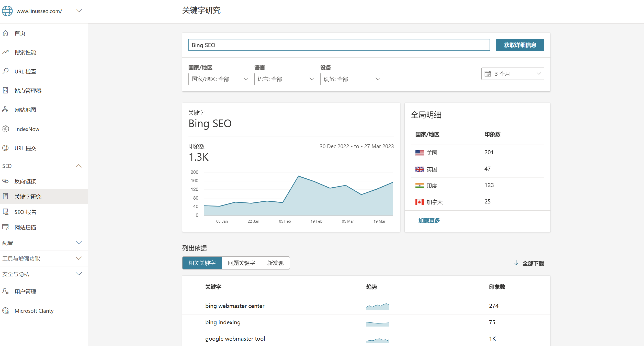Click the Bing SEO keyword search box
The width and height of the screenshot is (644, 346).
click(339, 45)
